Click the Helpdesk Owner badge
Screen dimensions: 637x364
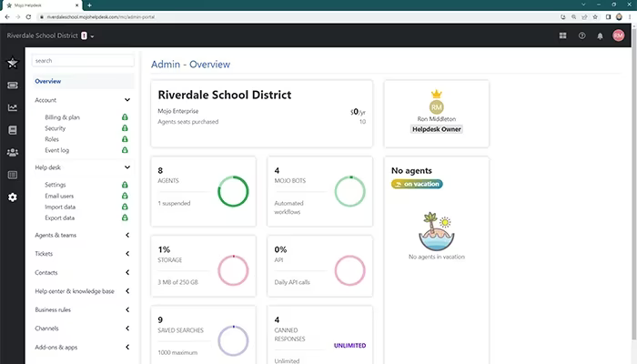point(436,129)
